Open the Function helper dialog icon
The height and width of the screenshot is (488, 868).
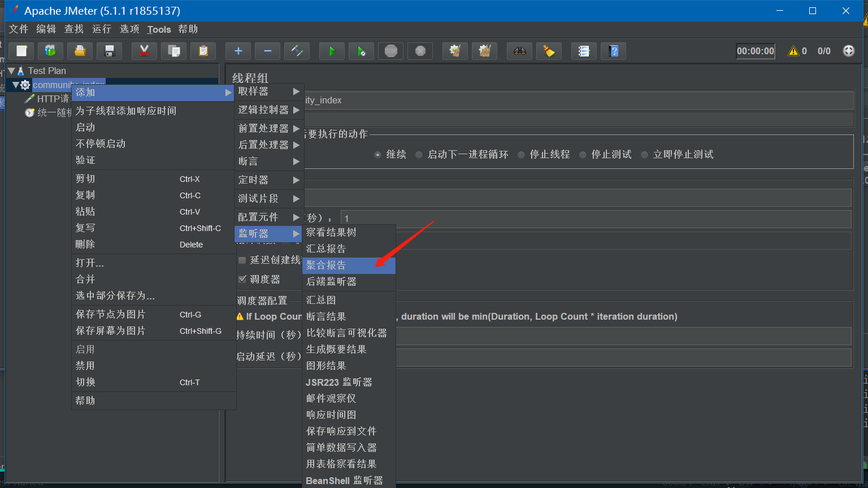click(x=584, y=51)
